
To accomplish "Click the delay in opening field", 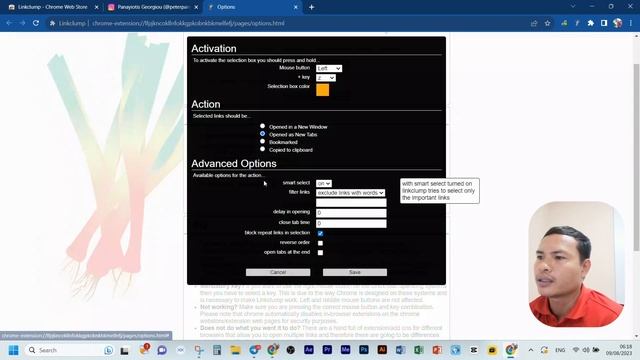I will [351, 213].
